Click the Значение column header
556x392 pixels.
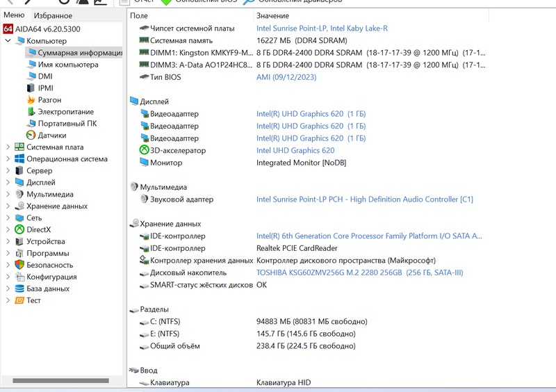tap(272, 15)
